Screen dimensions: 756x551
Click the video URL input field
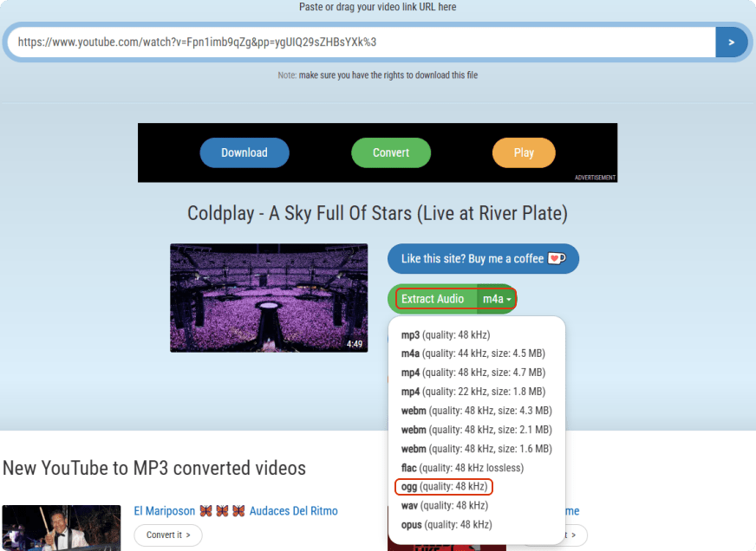361,42
